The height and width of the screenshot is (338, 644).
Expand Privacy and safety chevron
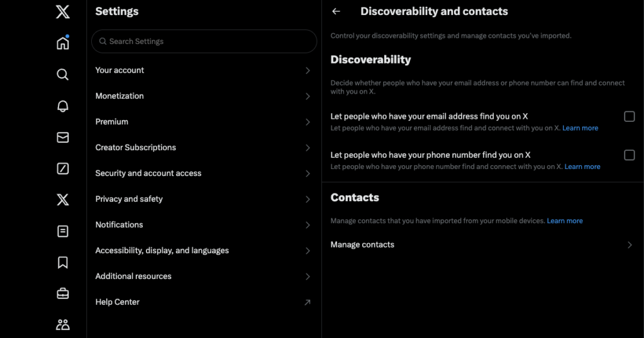[x=308, y=199]
